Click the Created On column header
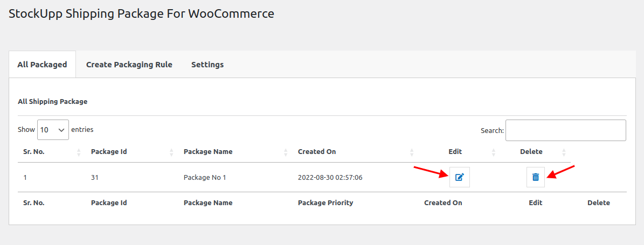This screenshot has width=644, height=245. pos(317,152)
